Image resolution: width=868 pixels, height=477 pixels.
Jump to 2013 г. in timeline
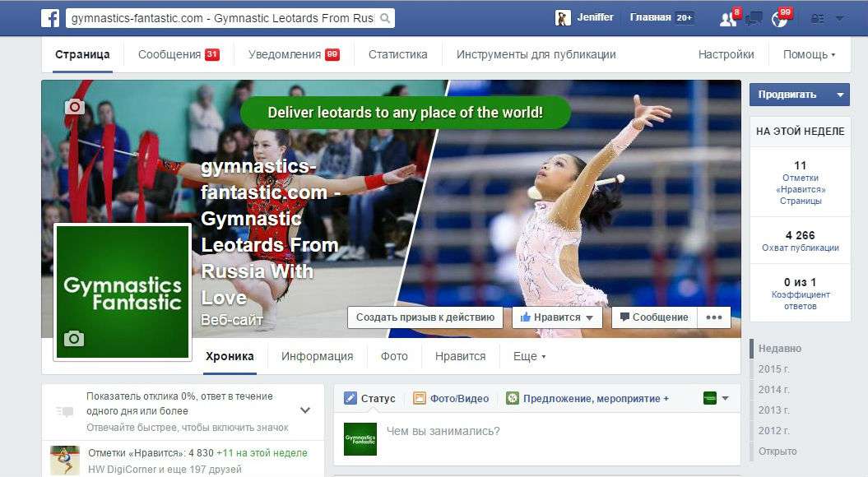tap(774, 410)
